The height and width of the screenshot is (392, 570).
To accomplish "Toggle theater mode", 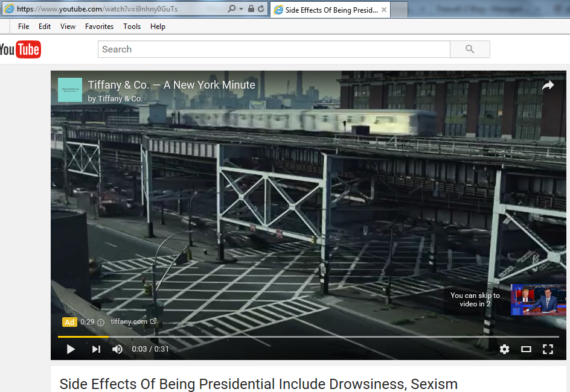I will point(526,349).
